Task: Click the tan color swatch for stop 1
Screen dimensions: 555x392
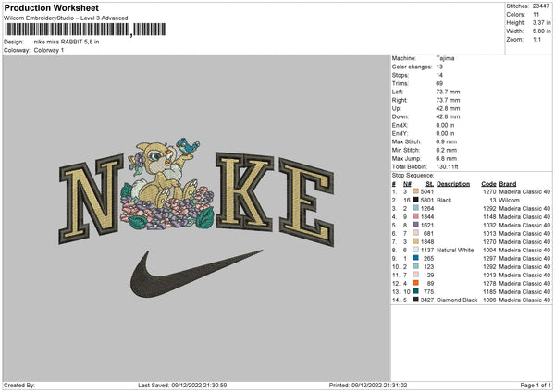Action: pyautogui.click(x=416, y=191)
